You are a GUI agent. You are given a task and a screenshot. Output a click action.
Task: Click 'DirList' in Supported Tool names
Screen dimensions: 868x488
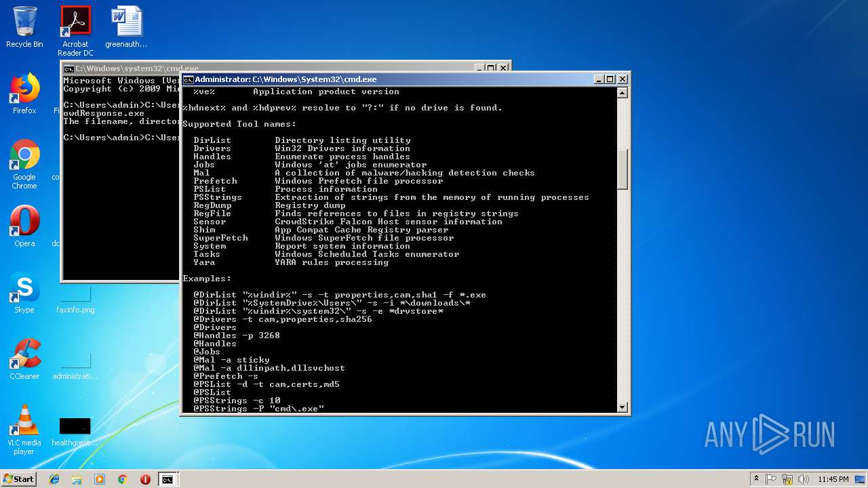(x=212, y=140)
